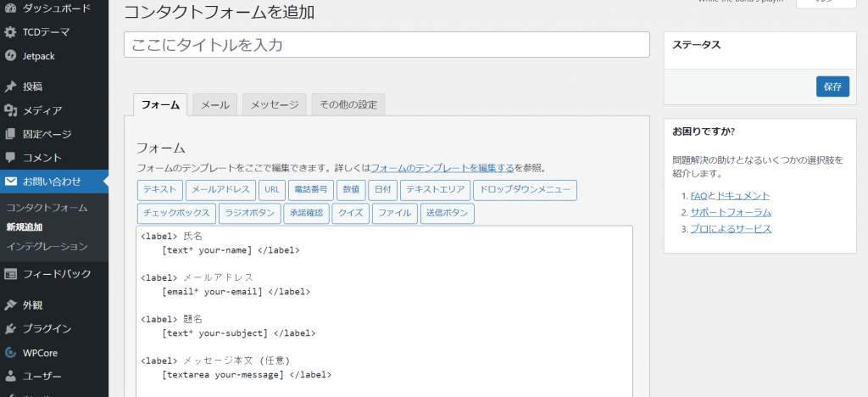The width and height of the screenshot is (868, 397).
Task: Switch to the フォーム tab
Action: pos(160,104)
